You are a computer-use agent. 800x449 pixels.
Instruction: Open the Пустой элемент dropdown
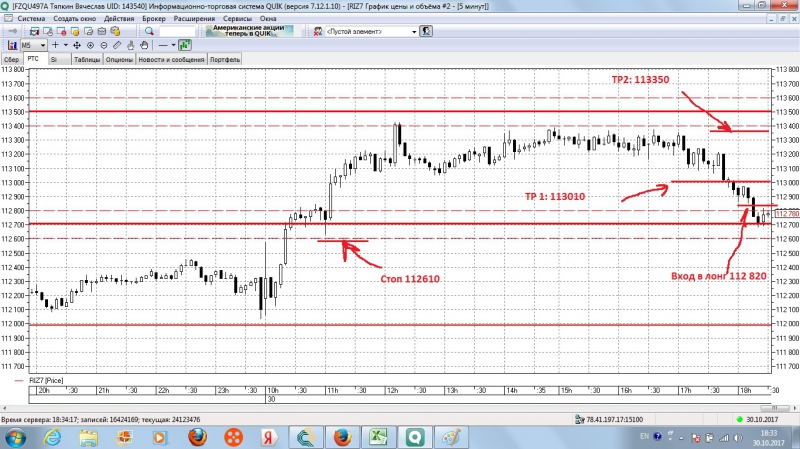click(371, 32)
